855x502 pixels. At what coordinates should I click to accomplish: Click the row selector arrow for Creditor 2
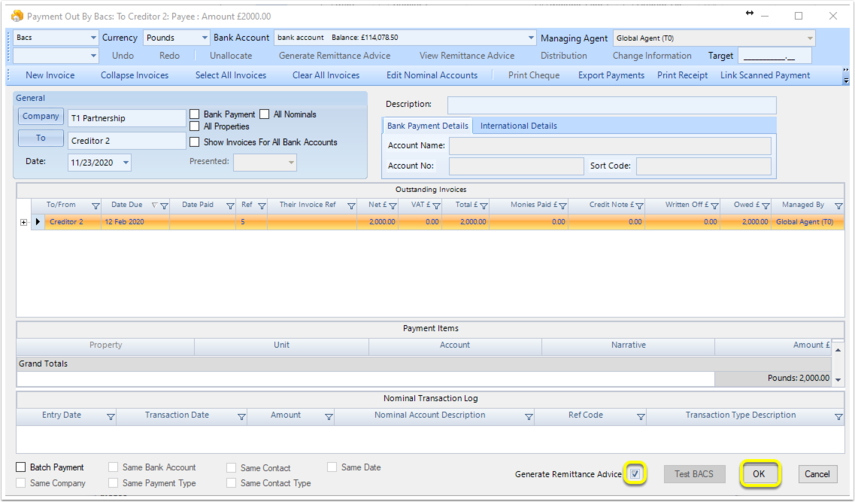(38, 222)
